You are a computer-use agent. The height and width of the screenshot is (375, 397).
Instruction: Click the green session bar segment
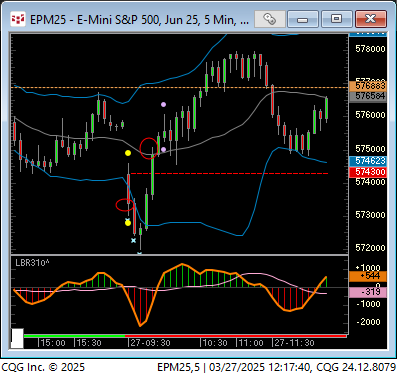coord(75,336)
